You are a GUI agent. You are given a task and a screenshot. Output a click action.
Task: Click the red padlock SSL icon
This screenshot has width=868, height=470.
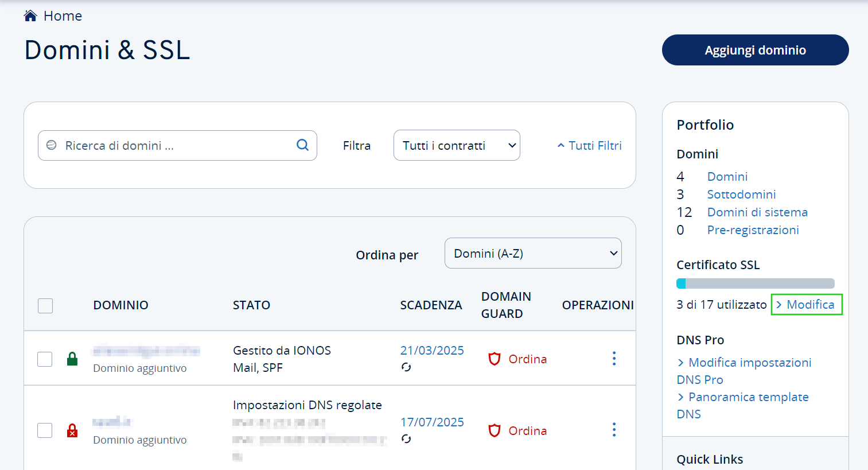(72, 430)
